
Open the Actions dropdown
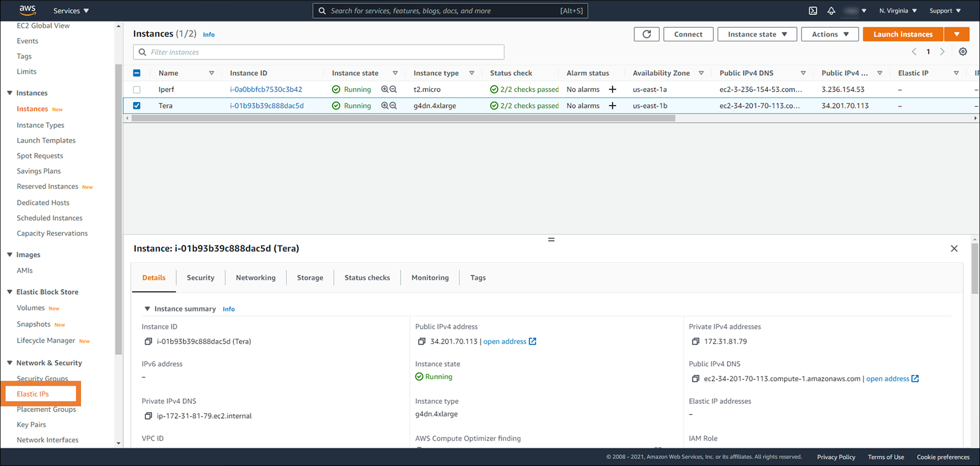click(x=830, y=34)
